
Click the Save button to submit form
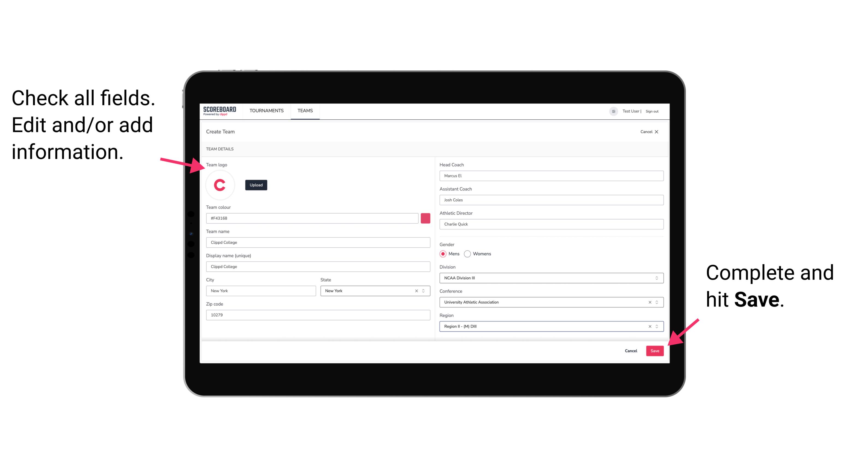coord(655,350)
